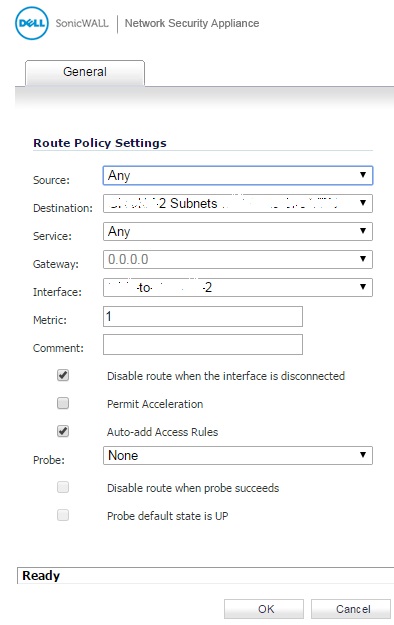The width and height of the screenshot is (394, 625).
Task: Open the Probe dropdown showing None
Action: [238, 456]
